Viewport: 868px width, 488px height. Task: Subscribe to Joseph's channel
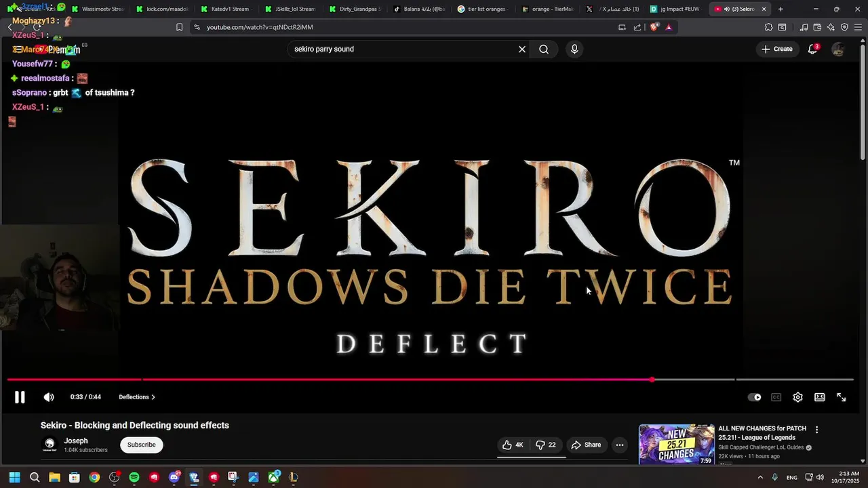click(142, 445)
